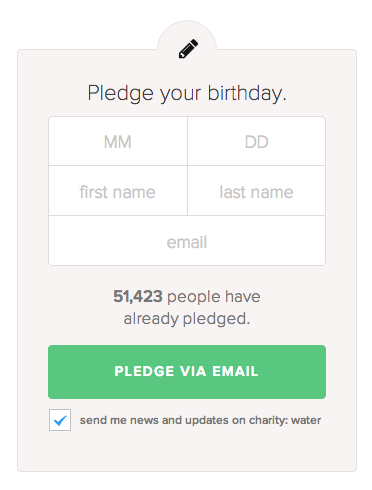The width and height of the screenshot is (372, 490).
Task: Select the DD day field
Action: click(x=256, y=141)
